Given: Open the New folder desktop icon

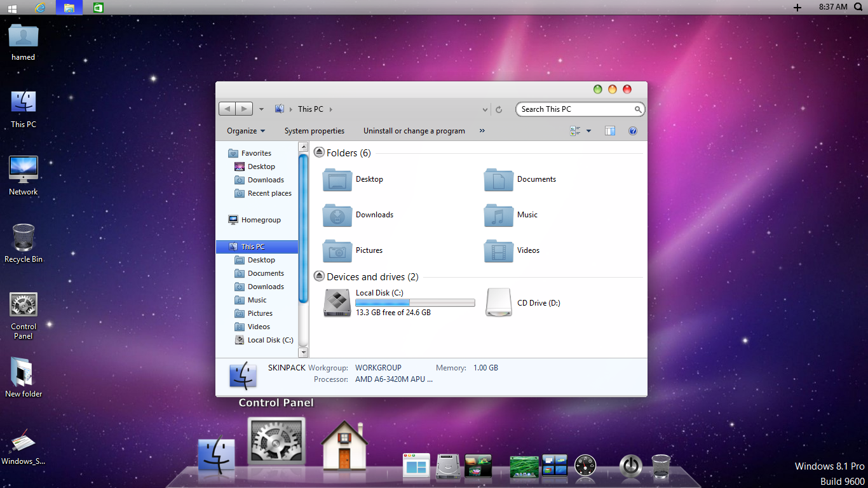Looking at the screenshot, I should [24, 377].
